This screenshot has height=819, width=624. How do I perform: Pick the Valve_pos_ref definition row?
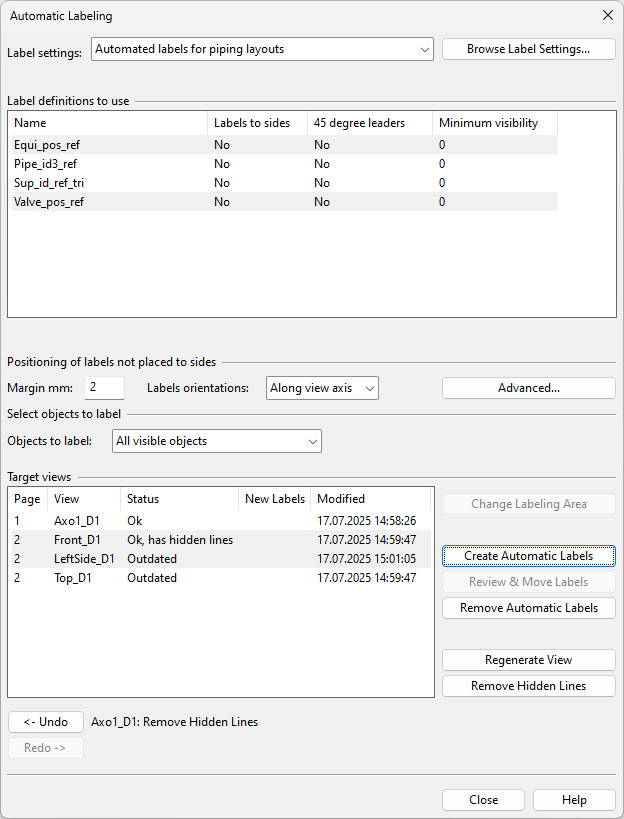click(49, 202)
